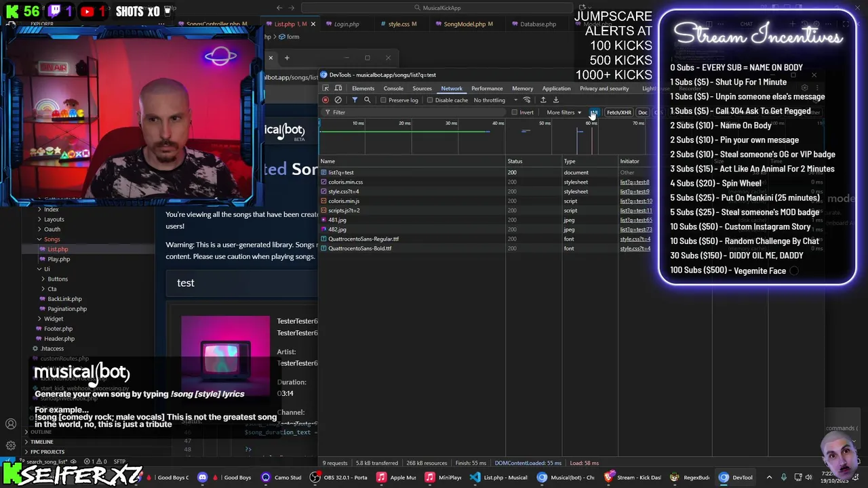
Task: Switch to the Elements tab in DevTools
Action: 363,88
